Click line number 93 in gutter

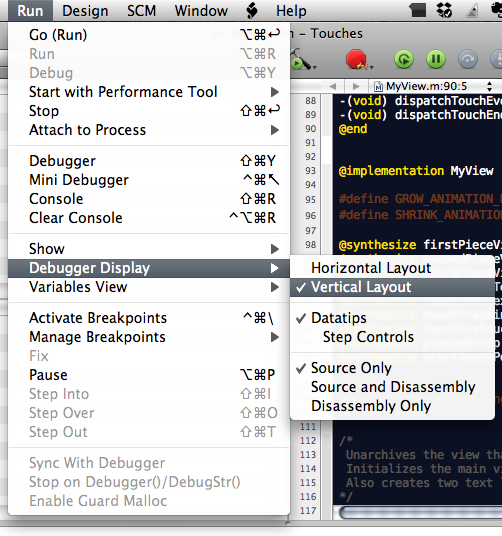[x=310, y=171]
